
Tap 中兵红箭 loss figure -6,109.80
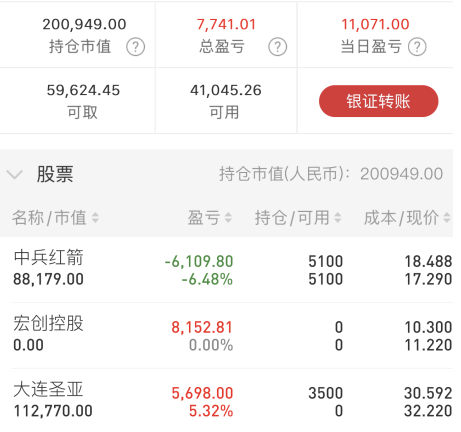[x=199, y=261]
